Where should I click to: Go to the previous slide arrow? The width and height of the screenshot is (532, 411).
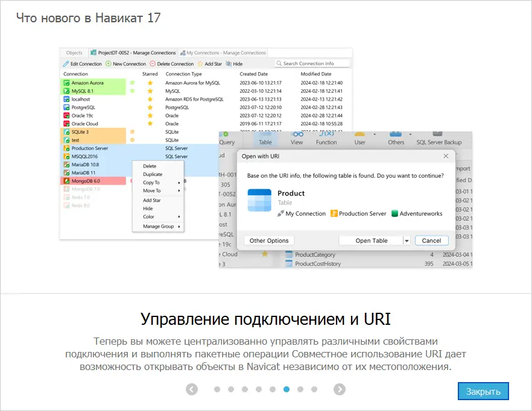(192, 389)
